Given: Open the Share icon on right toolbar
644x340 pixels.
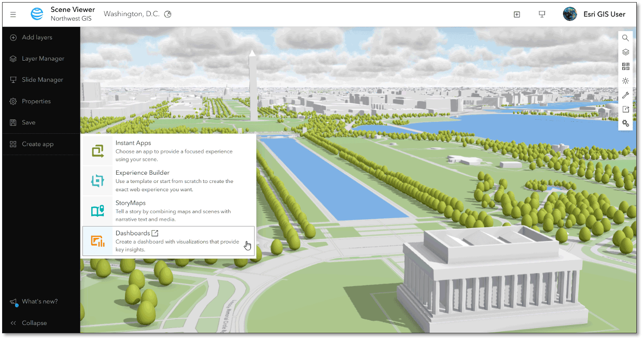Looking at the screenshot, I should 626,109.
